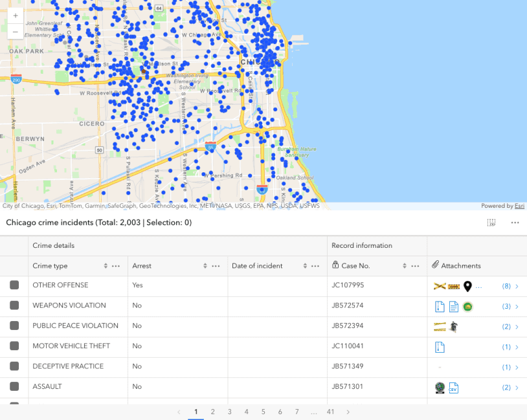This screenshot has width=527, height=420.
Task: Open Date of incident column options
Action: (x=315, y=266)
